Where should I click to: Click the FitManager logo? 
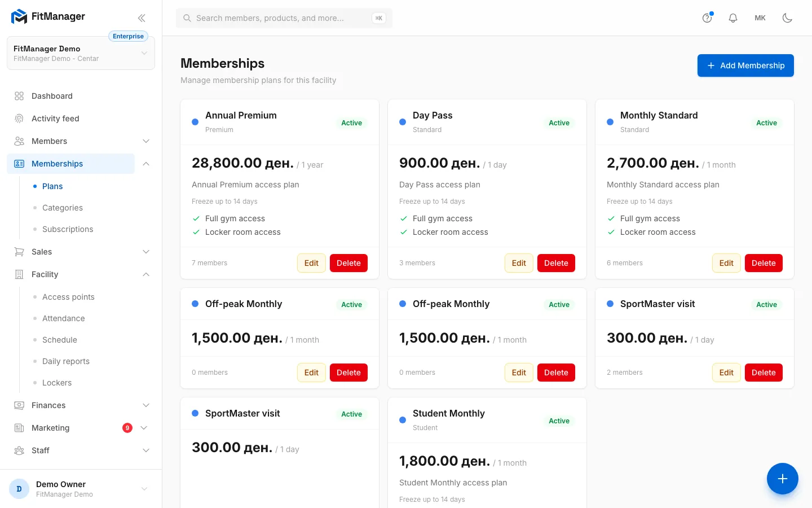point(48,16)
